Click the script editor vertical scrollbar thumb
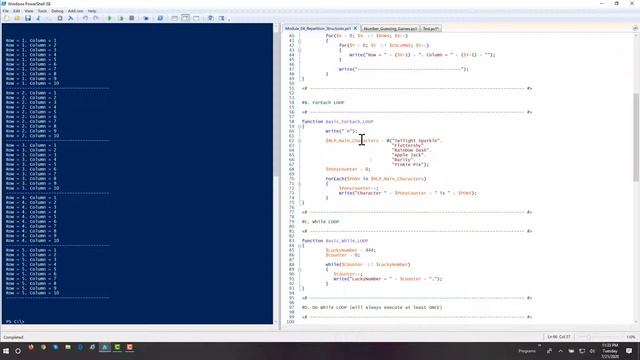Viewport: 640px width, 360px height. (636, 137)
